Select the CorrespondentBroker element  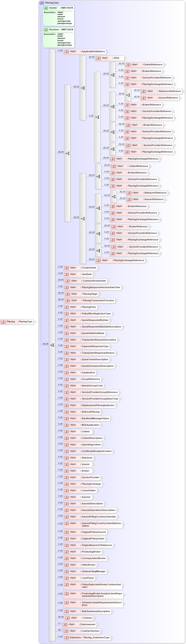pos(85,558)
